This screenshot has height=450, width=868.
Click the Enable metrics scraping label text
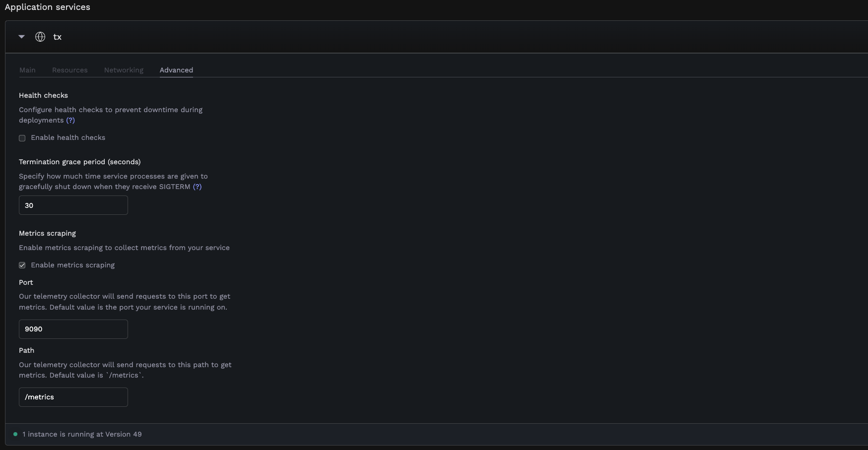point(73,265)
